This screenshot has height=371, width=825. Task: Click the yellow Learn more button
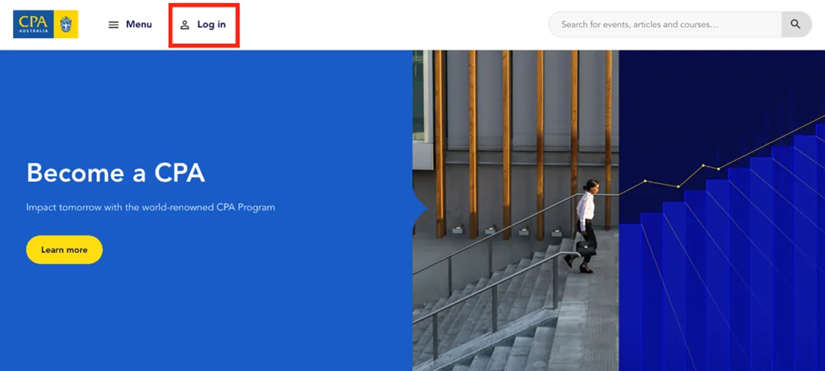(64, 249)
